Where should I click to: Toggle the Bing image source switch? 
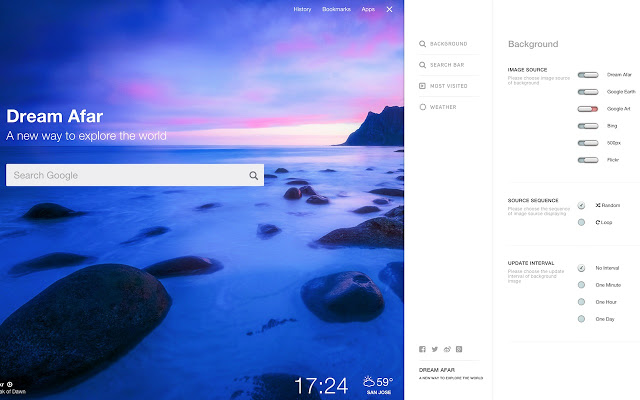tap(588, 126)
